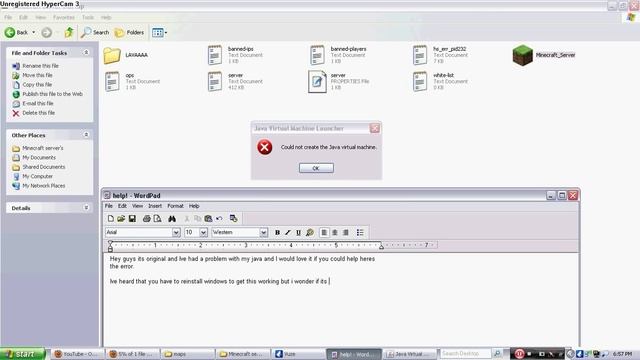Open WordPad Format menu

click(x=175, y=206)
